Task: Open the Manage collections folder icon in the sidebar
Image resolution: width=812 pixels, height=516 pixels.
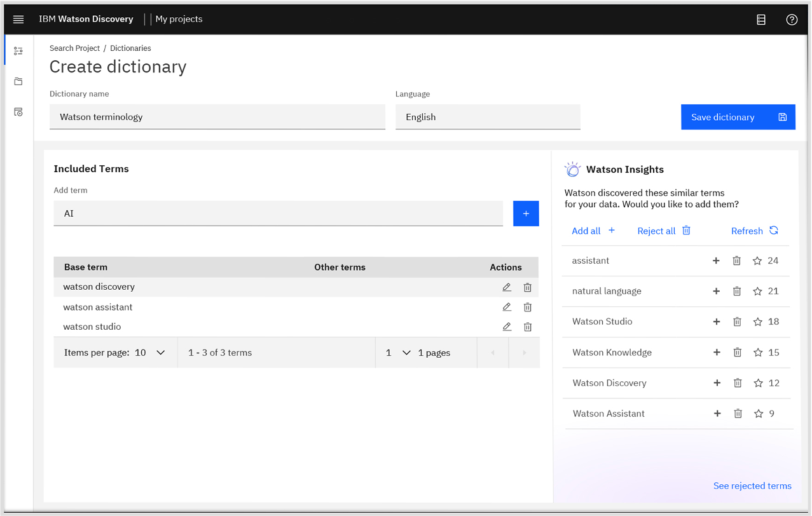Action: tap(18, 81)
